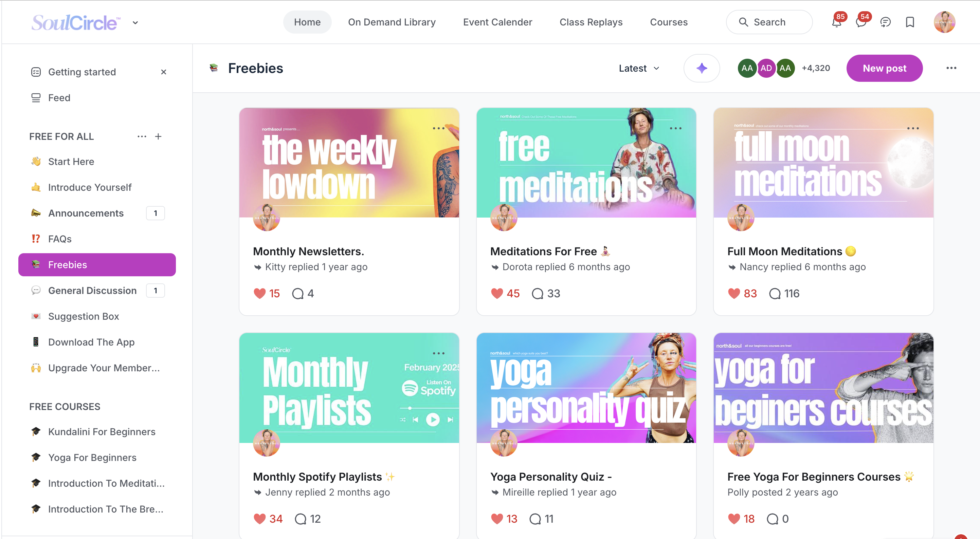Open the three-dot menu beside New post

[x=951, y=68]
